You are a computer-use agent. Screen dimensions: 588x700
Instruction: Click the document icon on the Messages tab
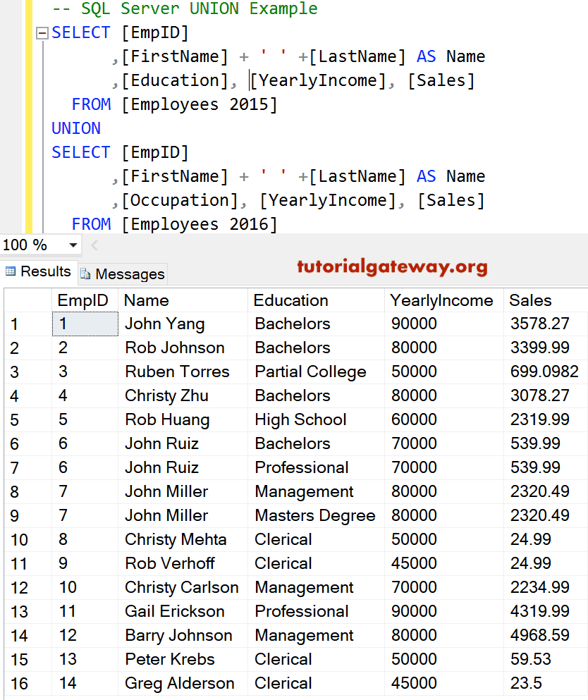pos(84,272)
